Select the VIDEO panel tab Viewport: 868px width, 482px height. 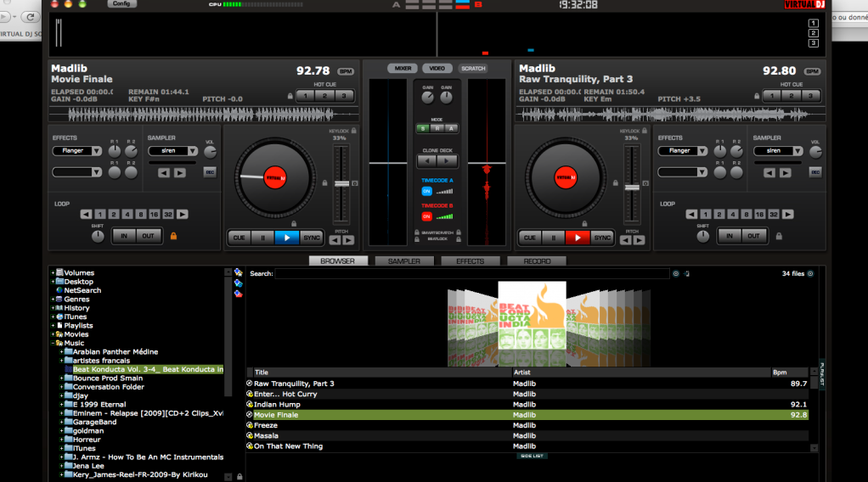click(x=437, y=69)
